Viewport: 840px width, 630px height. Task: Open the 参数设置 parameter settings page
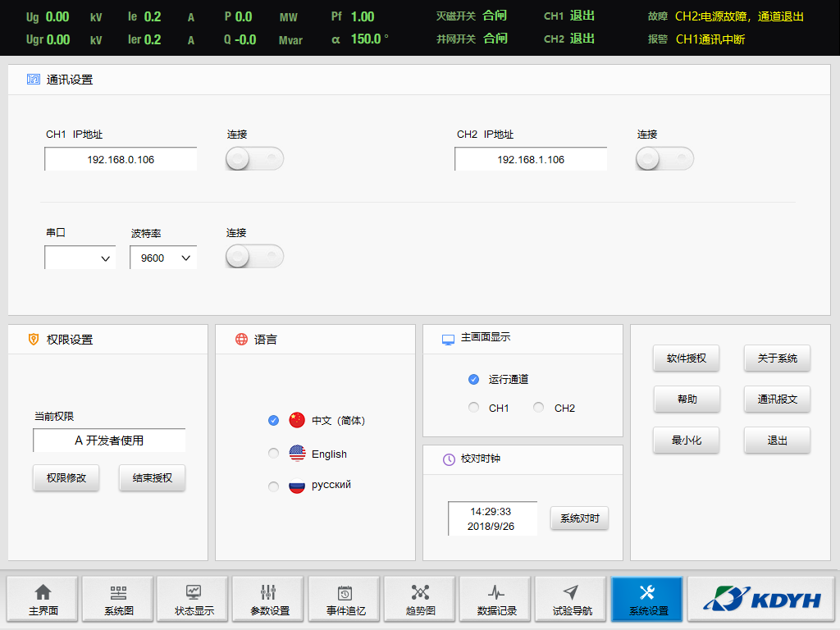pyautogui.click(x=269, y=599)
